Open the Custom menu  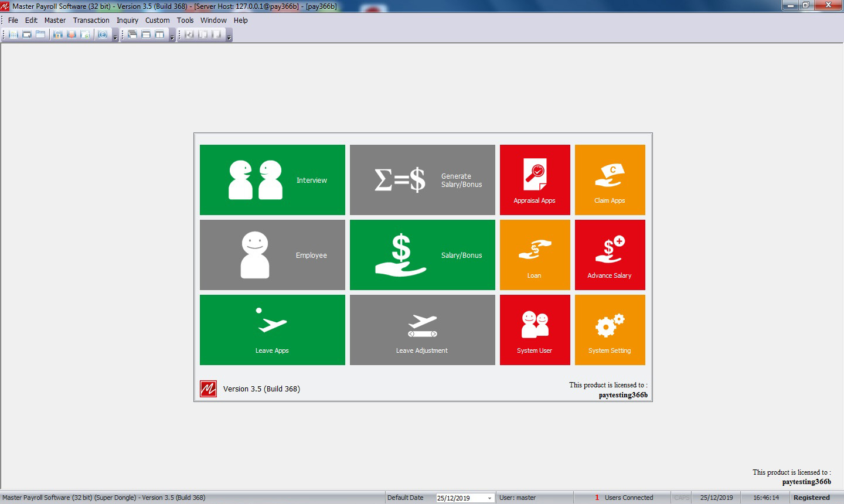[158, 20]
